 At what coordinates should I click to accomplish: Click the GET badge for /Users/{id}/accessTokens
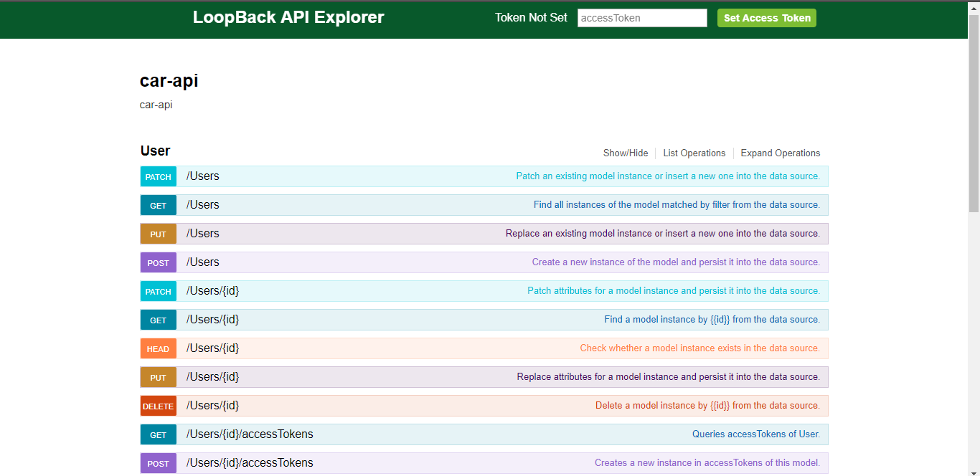pos(159,434)
